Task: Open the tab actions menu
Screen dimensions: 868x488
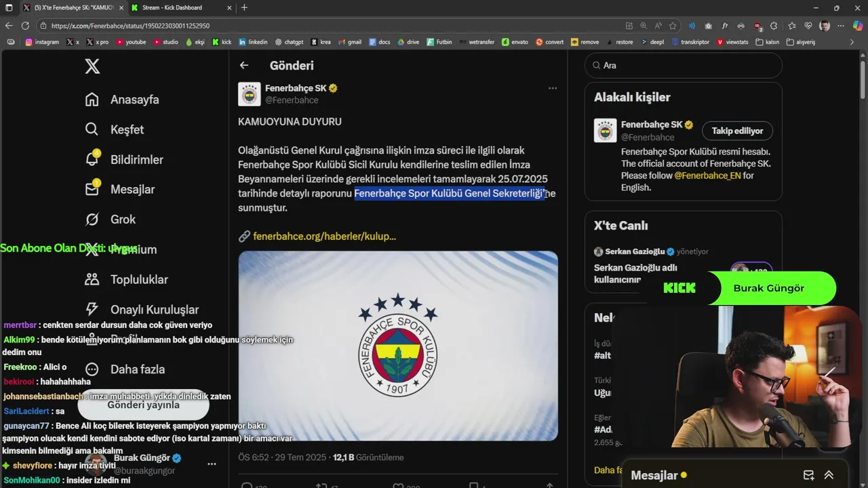Action: [x=9, y=7]
